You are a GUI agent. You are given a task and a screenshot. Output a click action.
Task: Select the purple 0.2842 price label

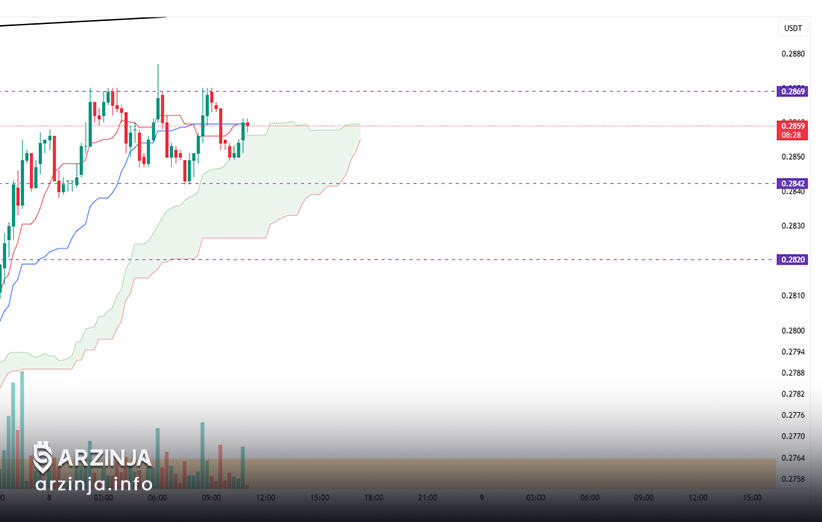pos(792,183)
